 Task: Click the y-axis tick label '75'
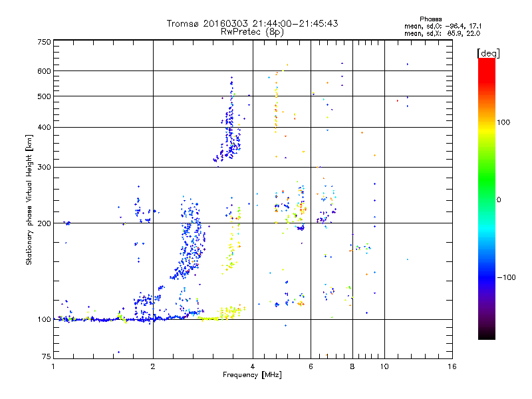click(47, 356)
